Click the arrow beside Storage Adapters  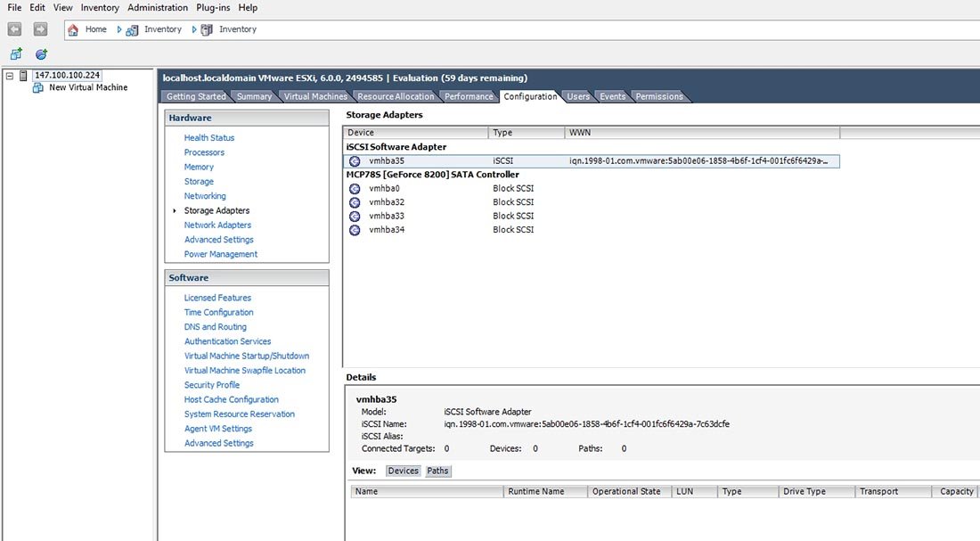click(175, 210)
